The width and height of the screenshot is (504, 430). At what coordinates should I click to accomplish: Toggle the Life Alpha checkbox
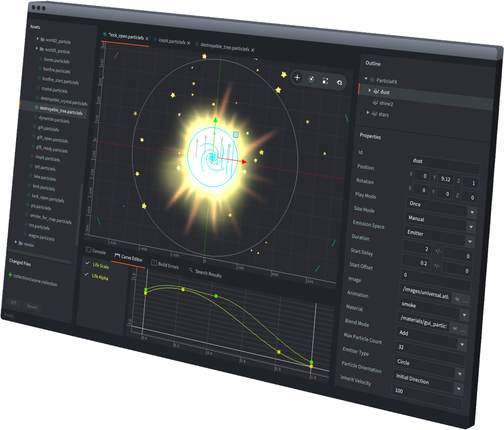87,274
